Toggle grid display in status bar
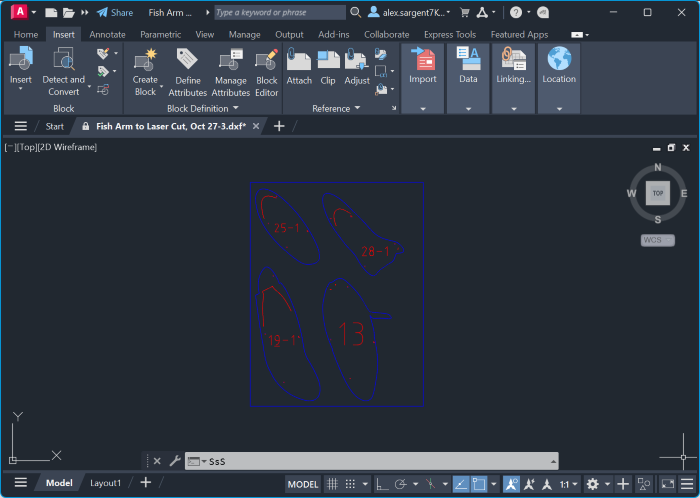700x498 pixels. [x=332, y=484]
